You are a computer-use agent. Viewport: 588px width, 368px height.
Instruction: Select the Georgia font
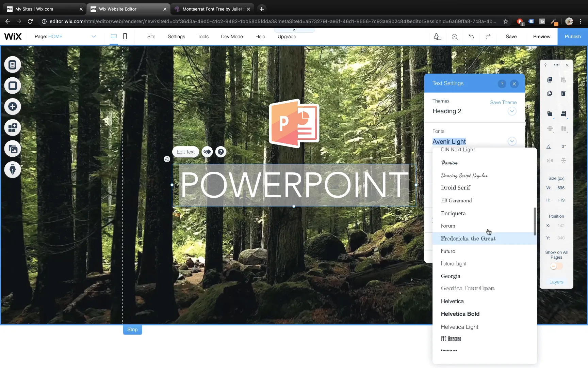point(485,276)
